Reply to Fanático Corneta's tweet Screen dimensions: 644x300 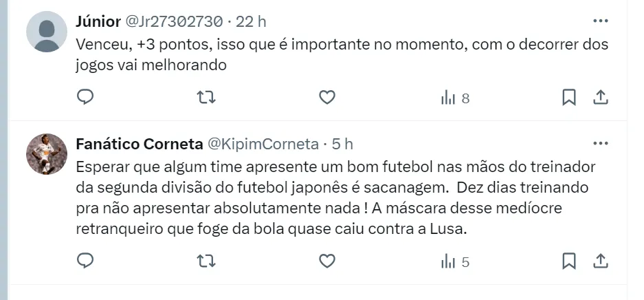pos(85,261)
